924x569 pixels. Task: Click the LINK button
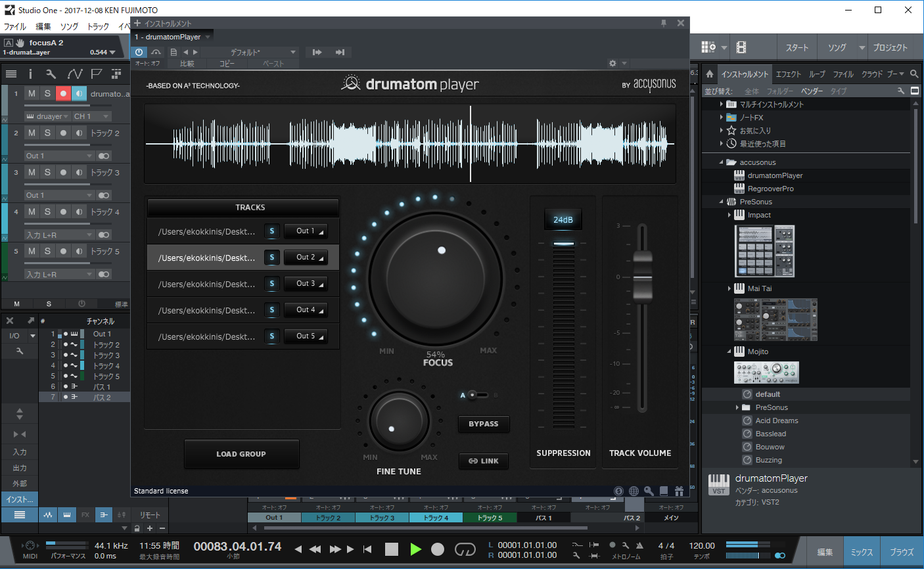click(484, 461)
